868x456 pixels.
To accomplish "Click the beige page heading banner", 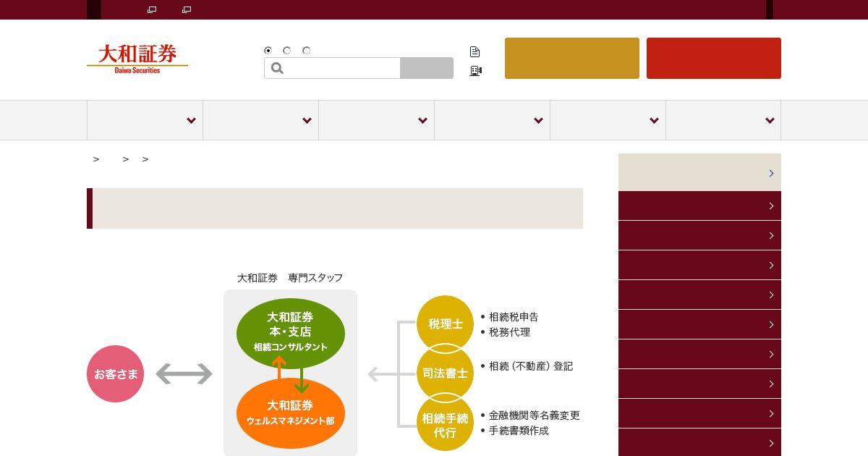I will point(335,208).
